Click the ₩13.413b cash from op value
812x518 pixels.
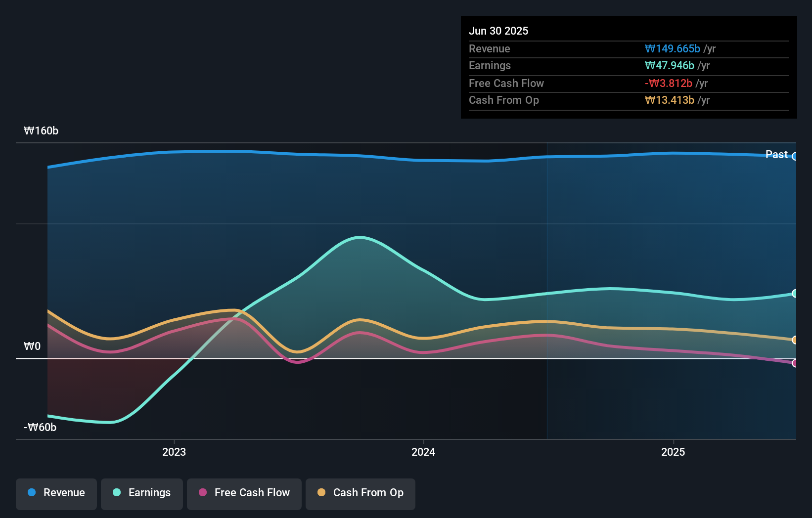coord(670,100)
